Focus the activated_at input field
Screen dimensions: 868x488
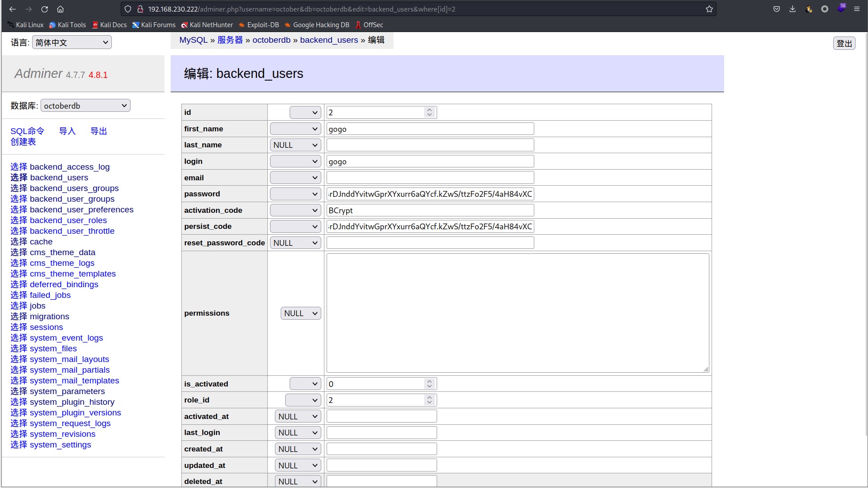(x=381, y=416)
